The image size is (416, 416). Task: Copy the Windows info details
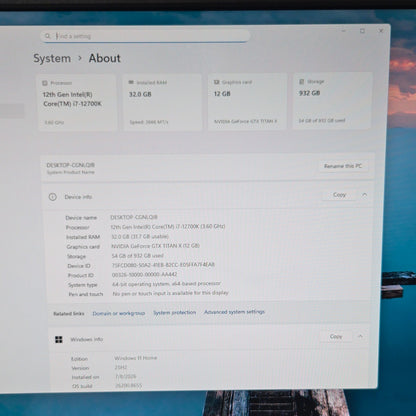[336, 336]
